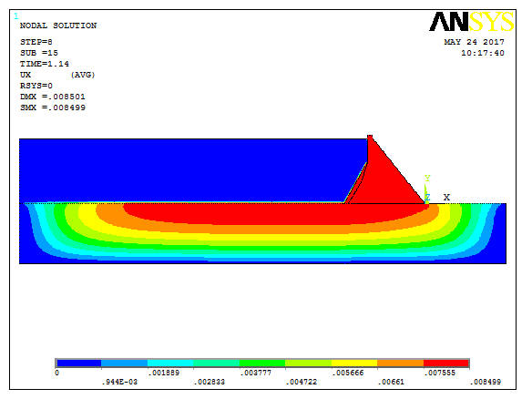Click the green Y axis label
The height and width of the screenshot is (399, 532).
(x=427, y=179)
